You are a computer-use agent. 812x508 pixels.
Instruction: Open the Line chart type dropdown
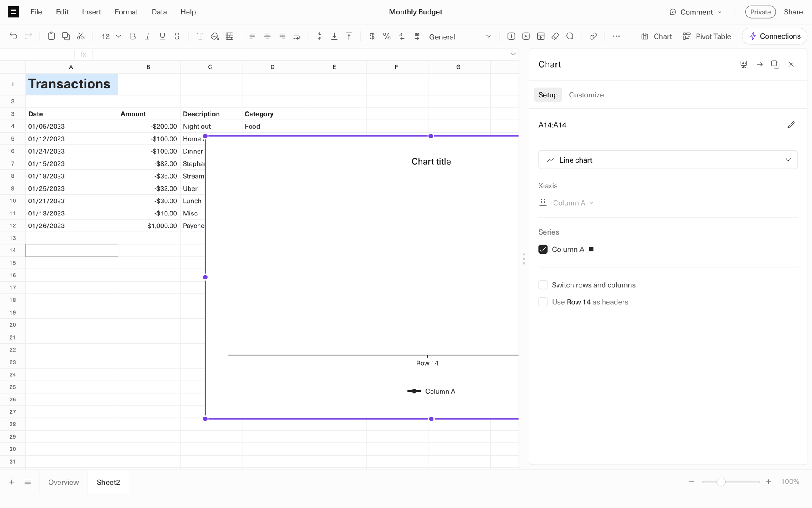[x=668, y=160]
